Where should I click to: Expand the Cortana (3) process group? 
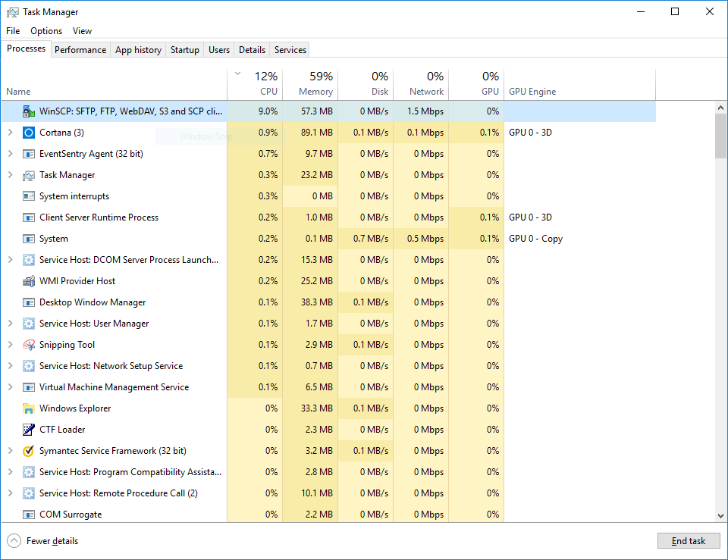[10, 133]
